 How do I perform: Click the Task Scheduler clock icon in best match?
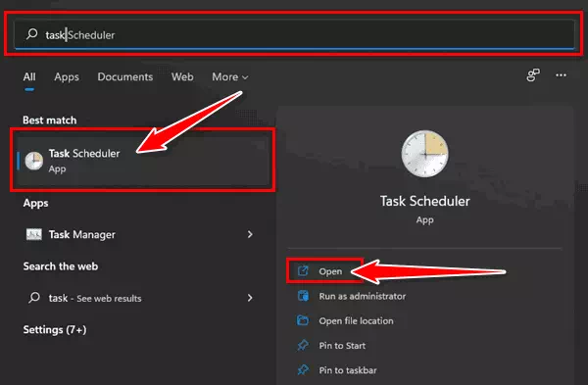coord(34,161)
